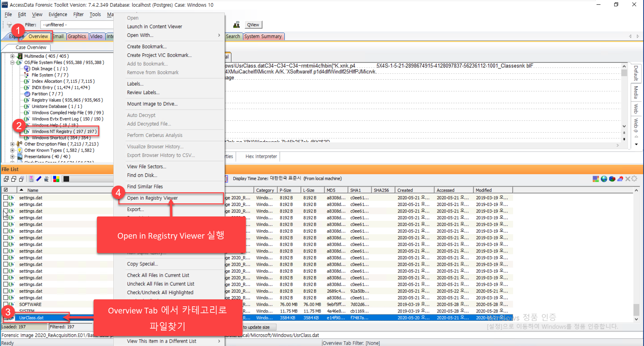Open the Media side tab on right
The image size is (644, 346).
pos(636,92)
